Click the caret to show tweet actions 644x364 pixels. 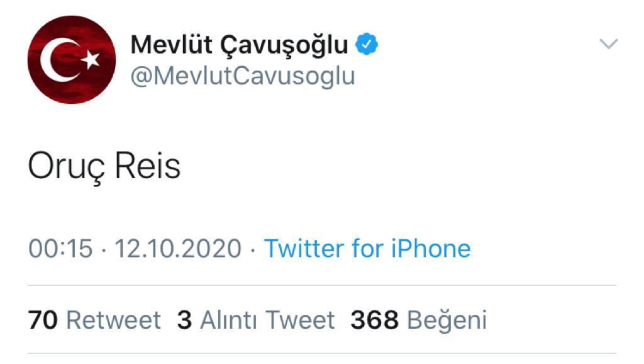point(608,43)
